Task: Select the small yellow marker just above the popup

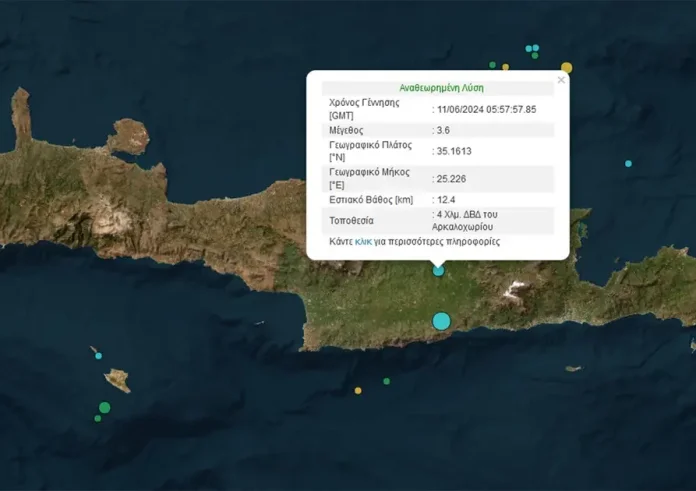Action: coord(506,67)
